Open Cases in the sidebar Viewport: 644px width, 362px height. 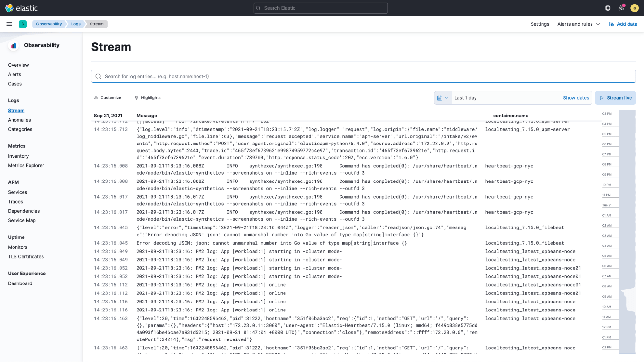[x=15, y=84]
